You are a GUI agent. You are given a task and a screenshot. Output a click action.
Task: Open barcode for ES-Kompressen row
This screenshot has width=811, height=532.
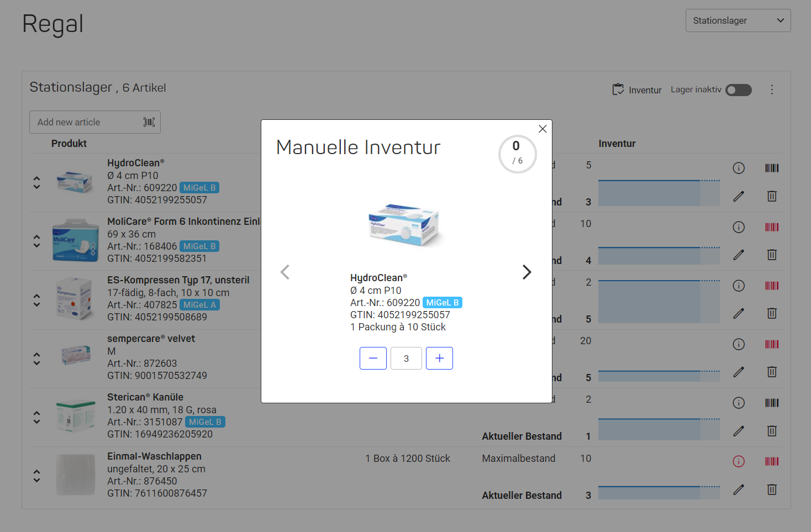pos(772,286)
